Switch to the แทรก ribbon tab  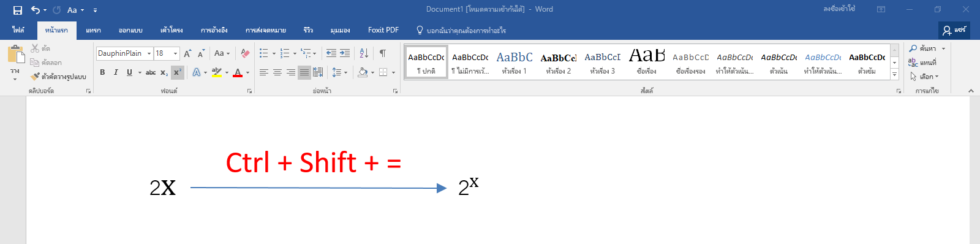pos(93,30)
